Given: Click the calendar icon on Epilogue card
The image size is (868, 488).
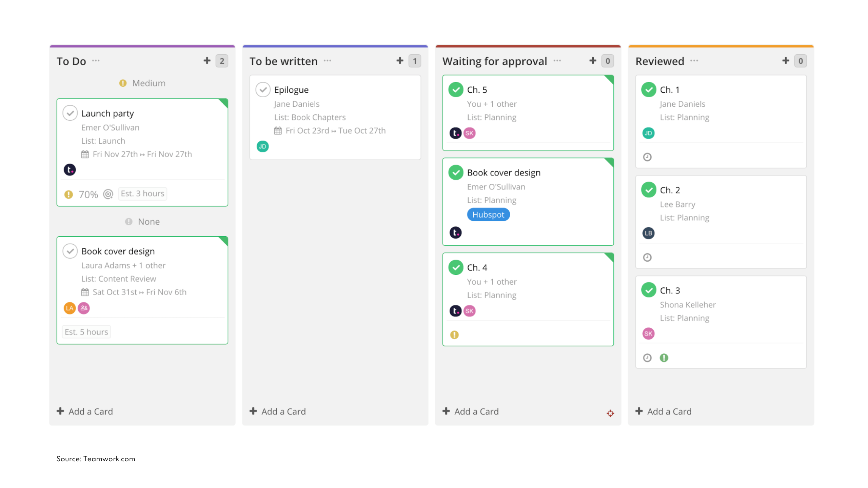Looking at the screenshot, I should click(278, 130).
